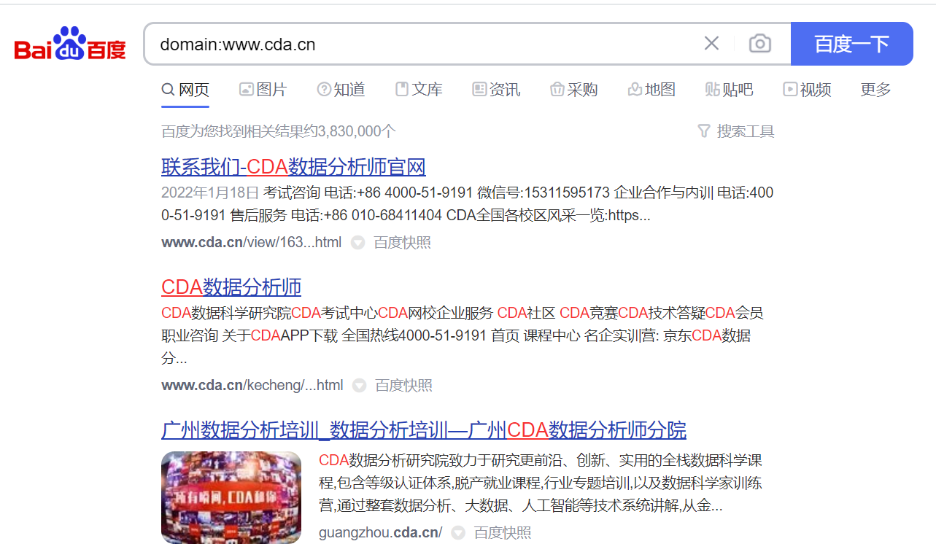Open the 贴吧 tab

point(729,90)
